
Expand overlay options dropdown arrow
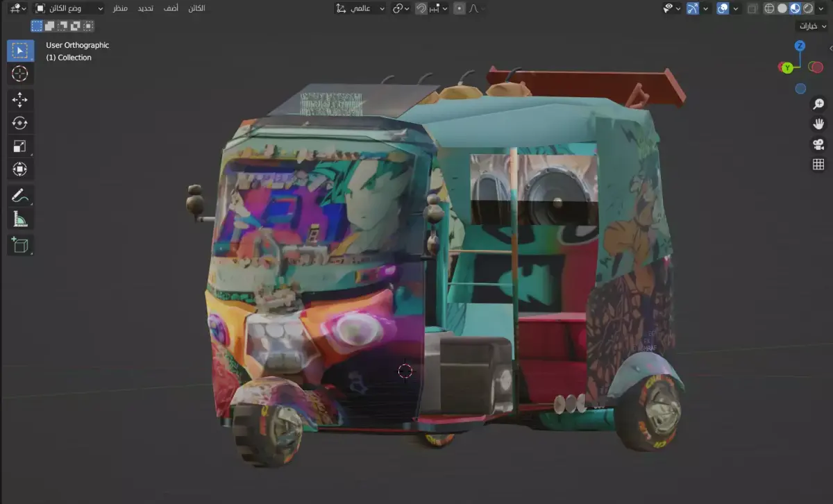[736, 8]
